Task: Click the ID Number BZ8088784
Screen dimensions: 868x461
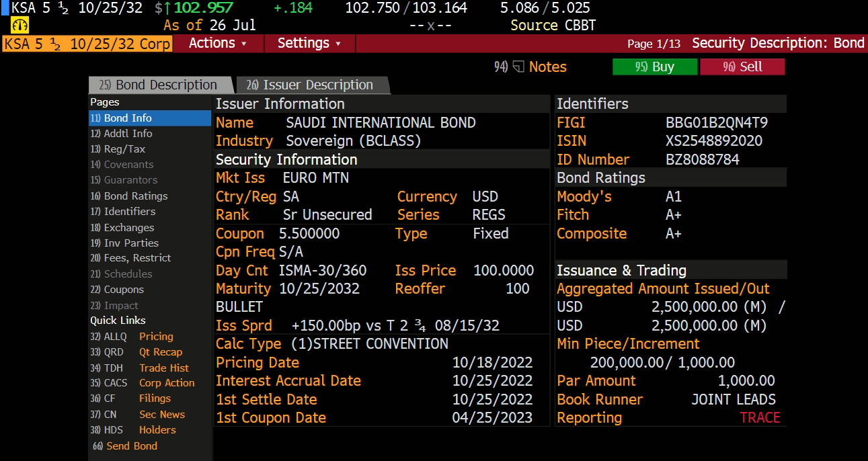Action: click(703, 160)
